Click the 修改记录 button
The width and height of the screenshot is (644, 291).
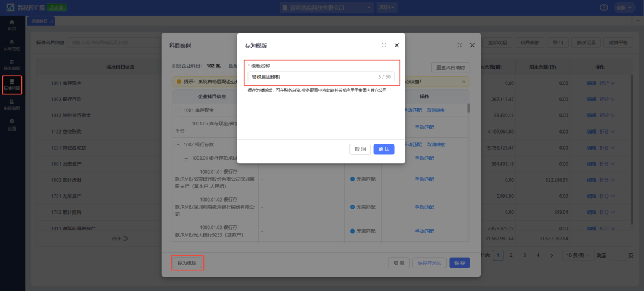pyautogui.click(x=587, y=42)
